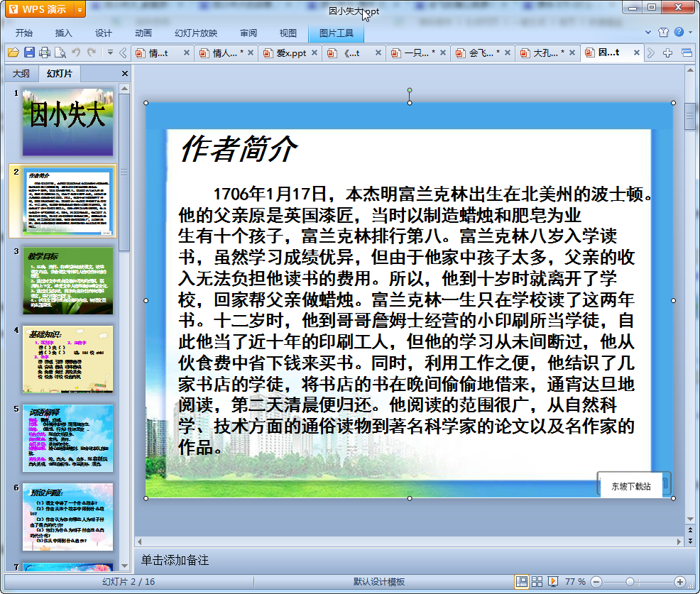Click the horizontal scrollbar right arrow
Viewport: 700px width, 594px height.
pyautogui.click(x=679, y=541)
